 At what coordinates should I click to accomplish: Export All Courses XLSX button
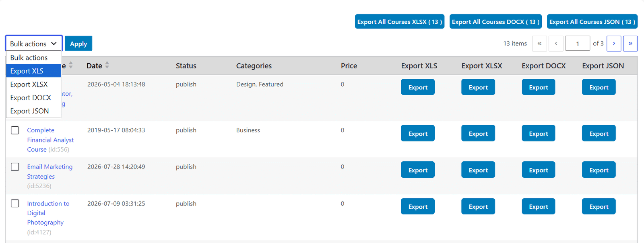(x=400, y=22)
